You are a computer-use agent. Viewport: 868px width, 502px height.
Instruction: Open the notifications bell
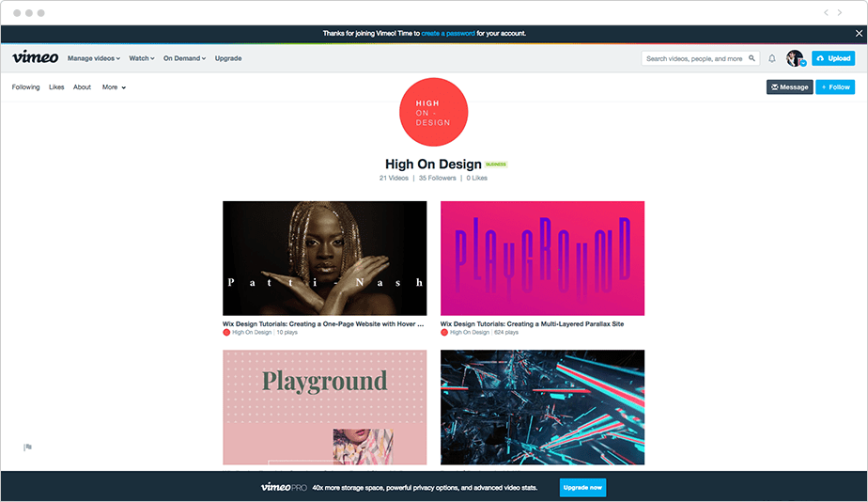click(x=771, y=58)
